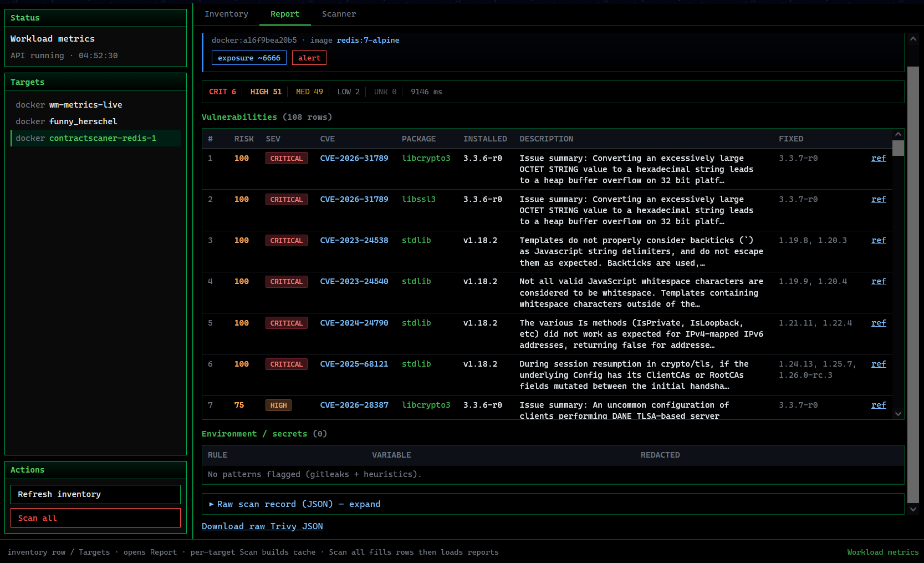Open ref link for libcrypto3 CVE-2026-31789

click(879, 158)
